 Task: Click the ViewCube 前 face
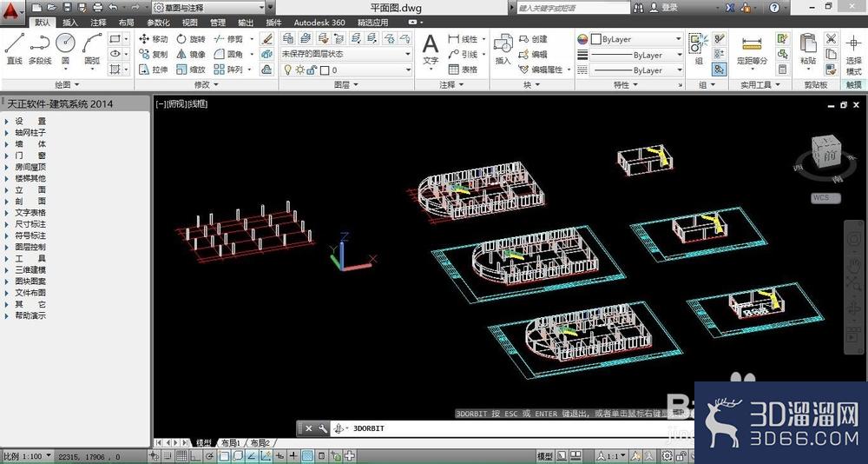[829, 157]
